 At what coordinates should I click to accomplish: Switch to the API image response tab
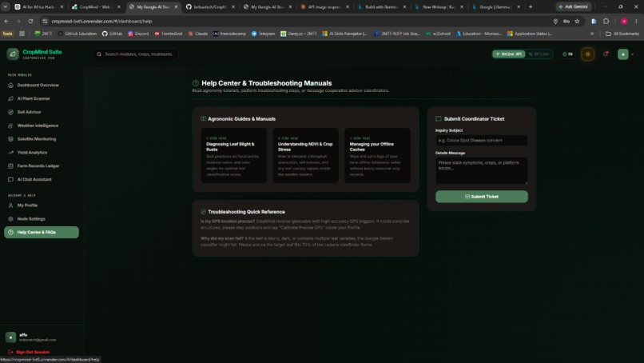[x=324, y=7]
